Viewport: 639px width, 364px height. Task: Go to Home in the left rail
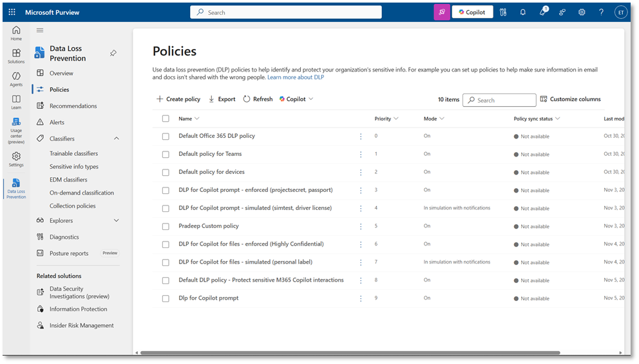[16, 33]
